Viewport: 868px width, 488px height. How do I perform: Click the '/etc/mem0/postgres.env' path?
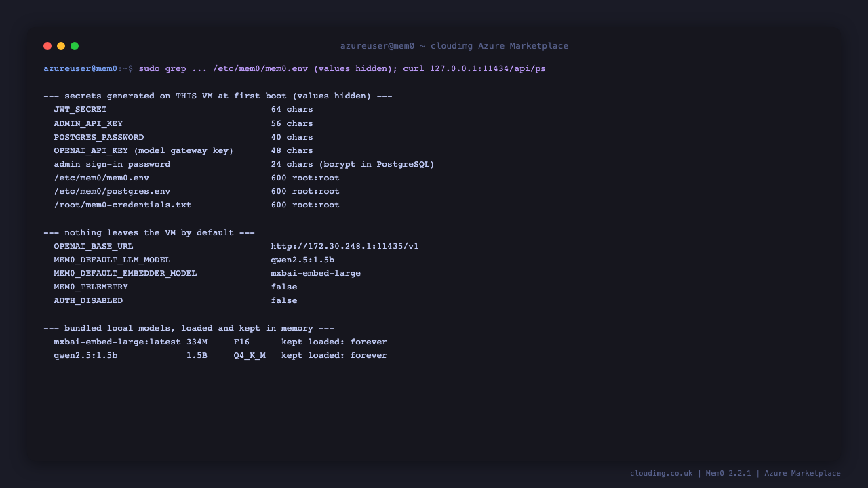pyautogui.click(x=113, y=191)
